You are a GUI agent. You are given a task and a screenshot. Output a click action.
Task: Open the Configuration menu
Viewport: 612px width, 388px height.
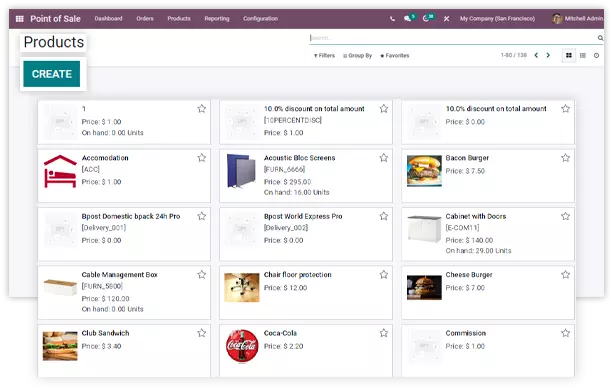click(260, 18)
